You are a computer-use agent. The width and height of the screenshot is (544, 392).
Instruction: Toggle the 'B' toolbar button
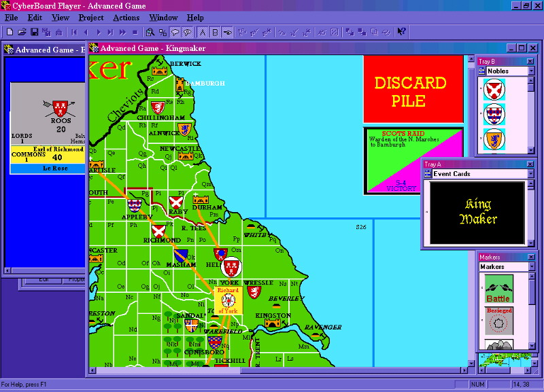[215, 32]
